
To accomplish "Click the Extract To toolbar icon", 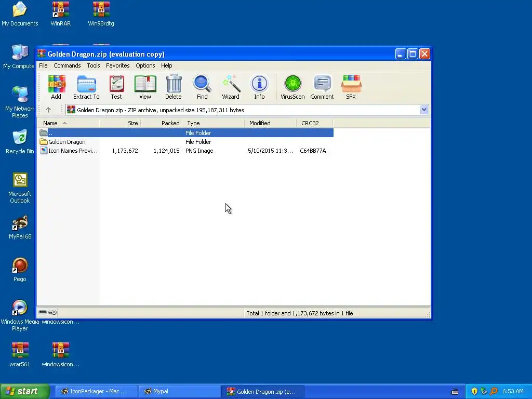I will click(87, 87).
